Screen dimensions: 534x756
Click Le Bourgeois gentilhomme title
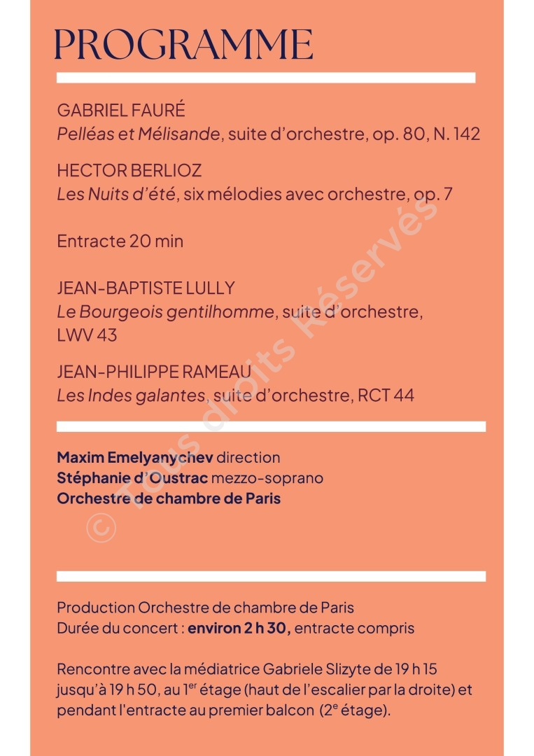(x=165, y=312)
